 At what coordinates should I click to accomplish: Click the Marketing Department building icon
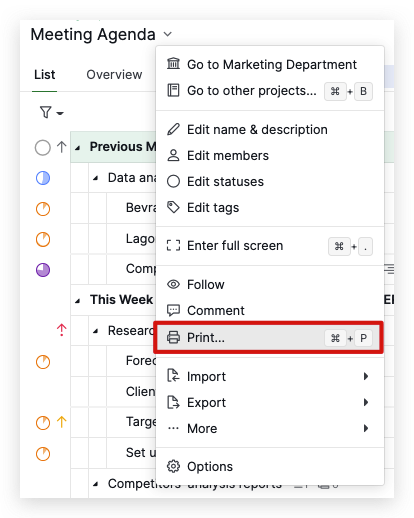point(173,64)
